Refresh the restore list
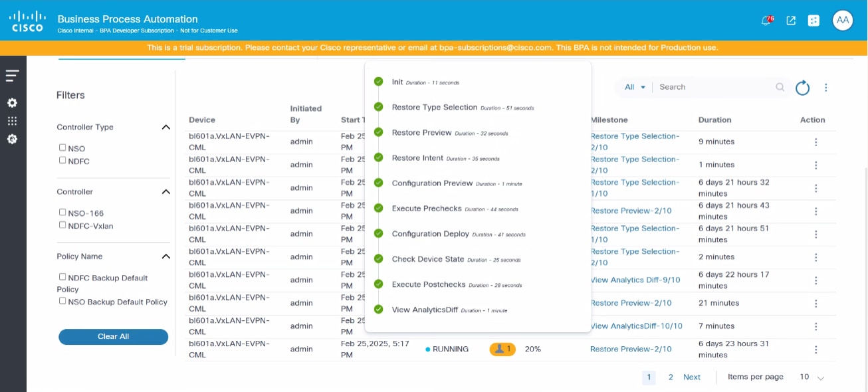This screenshot has height=392, width=868. [x=803, y=88]
